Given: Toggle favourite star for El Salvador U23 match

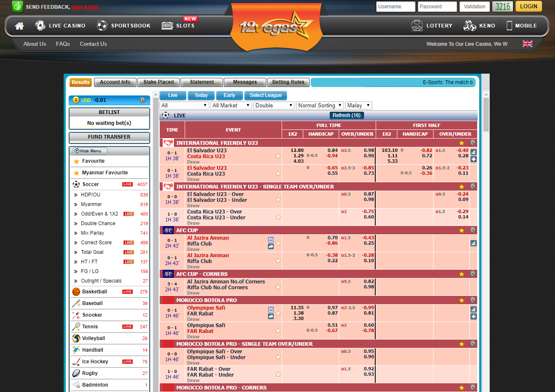Looking at the screenshot, I should point(278,156).
